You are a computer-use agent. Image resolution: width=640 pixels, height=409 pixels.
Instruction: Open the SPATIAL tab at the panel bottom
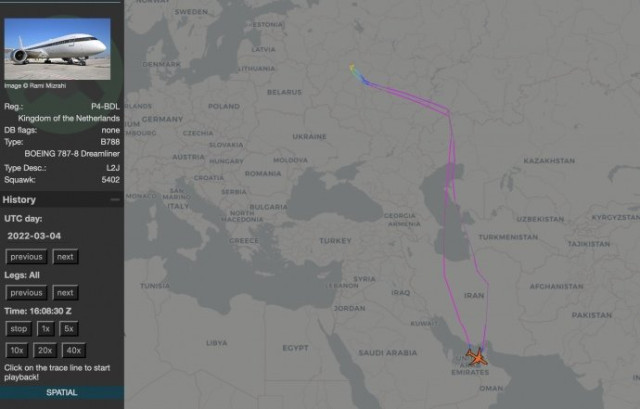61,393
